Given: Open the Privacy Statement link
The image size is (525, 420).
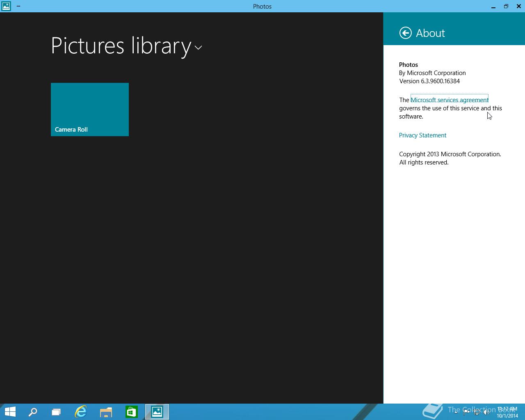Looking at the screenshot, I should [x=422, y=135].
